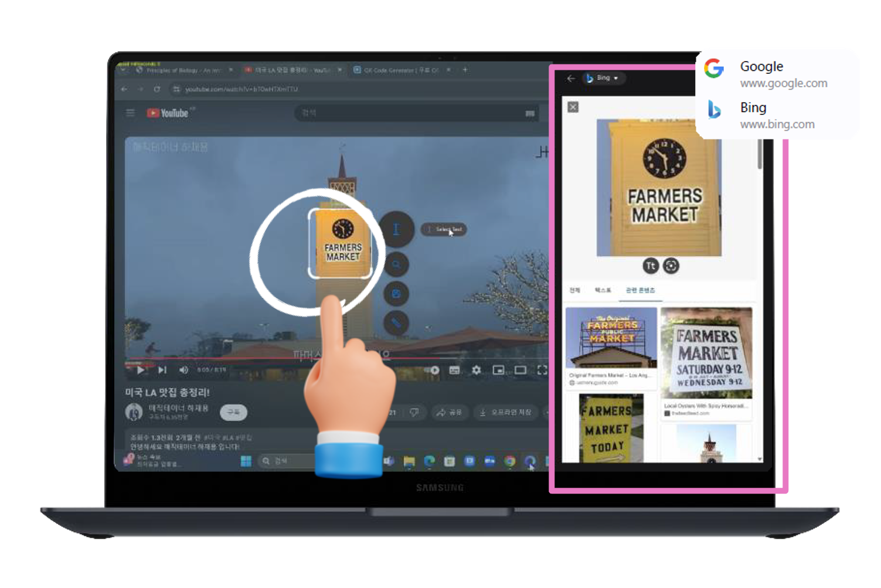The image size is (881, 588).
Task: Open YouTube settings gear in player
Action: pos(476,370)
